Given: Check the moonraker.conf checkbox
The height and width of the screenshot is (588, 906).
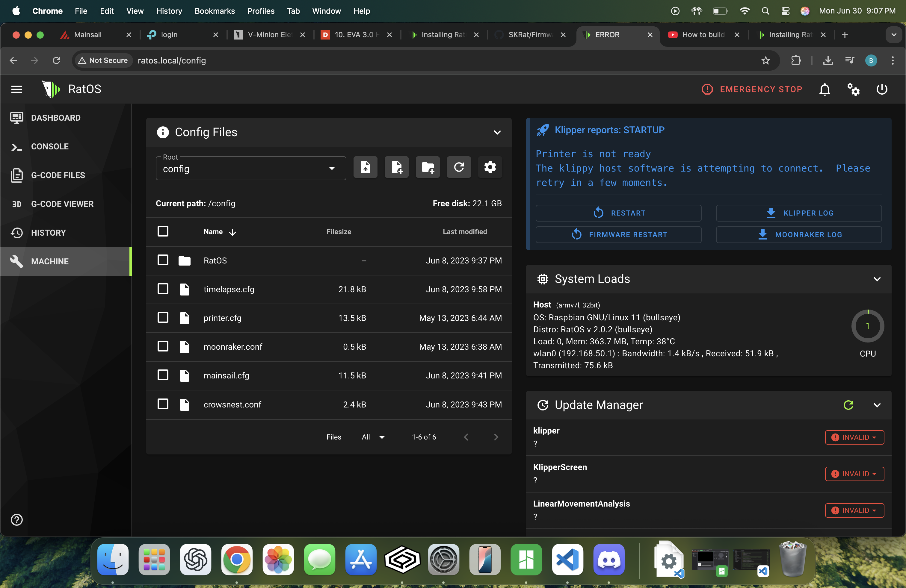Looking at the screenshot, I should pyautogui.click(x=163, y=346).
